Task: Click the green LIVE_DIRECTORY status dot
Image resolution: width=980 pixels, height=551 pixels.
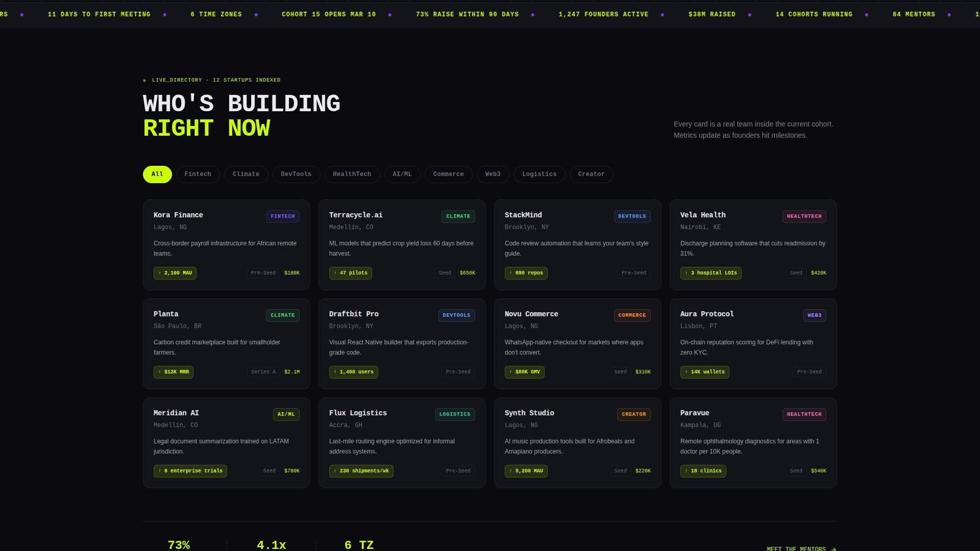Action: click(145, 80)
